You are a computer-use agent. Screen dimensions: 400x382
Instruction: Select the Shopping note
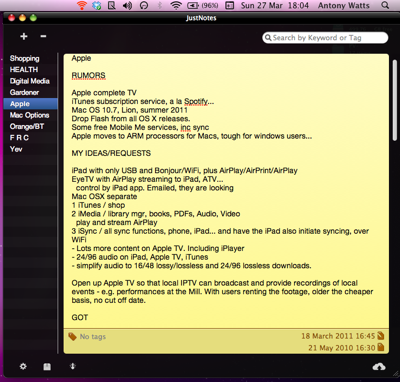[x=31, y=58]
